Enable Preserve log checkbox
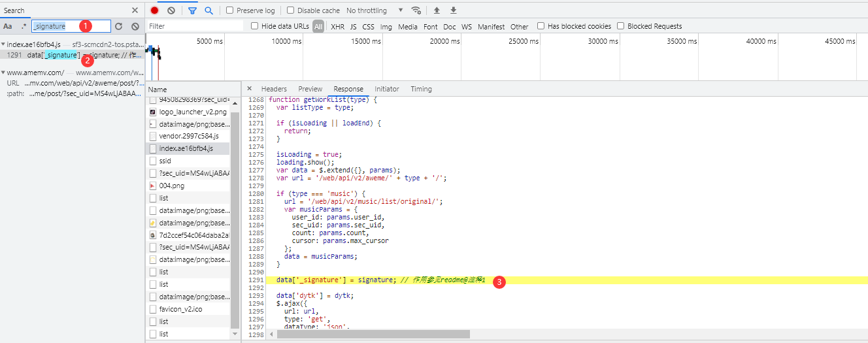Image resolution: width=868 pixels, height=343 pixels. [229, 10]
